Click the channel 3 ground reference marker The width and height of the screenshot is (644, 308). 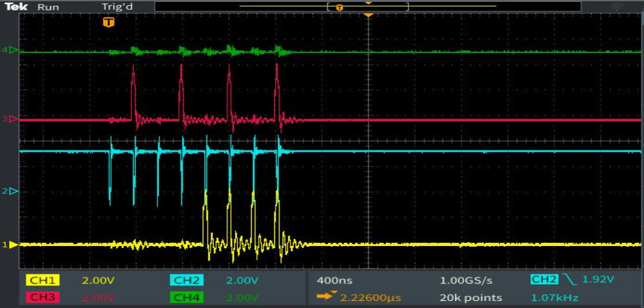click(x=14, y=119)
